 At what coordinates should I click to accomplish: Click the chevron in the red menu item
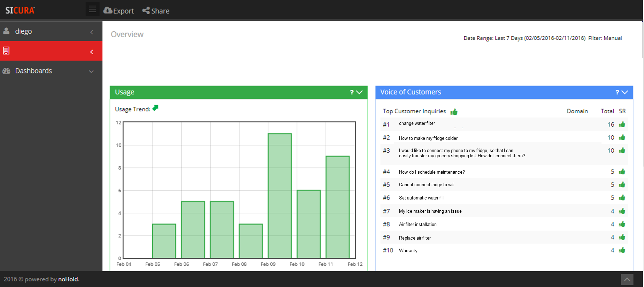coord(92,52)
